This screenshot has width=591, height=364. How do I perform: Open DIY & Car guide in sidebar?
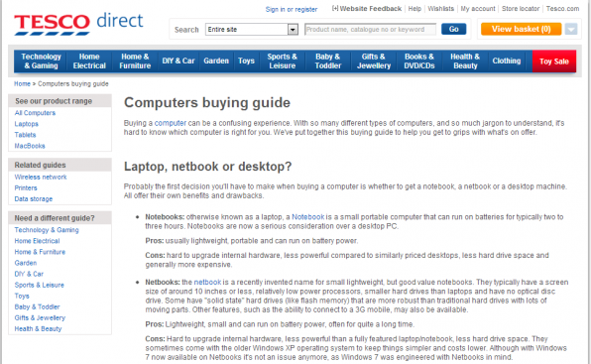[29, 274]
